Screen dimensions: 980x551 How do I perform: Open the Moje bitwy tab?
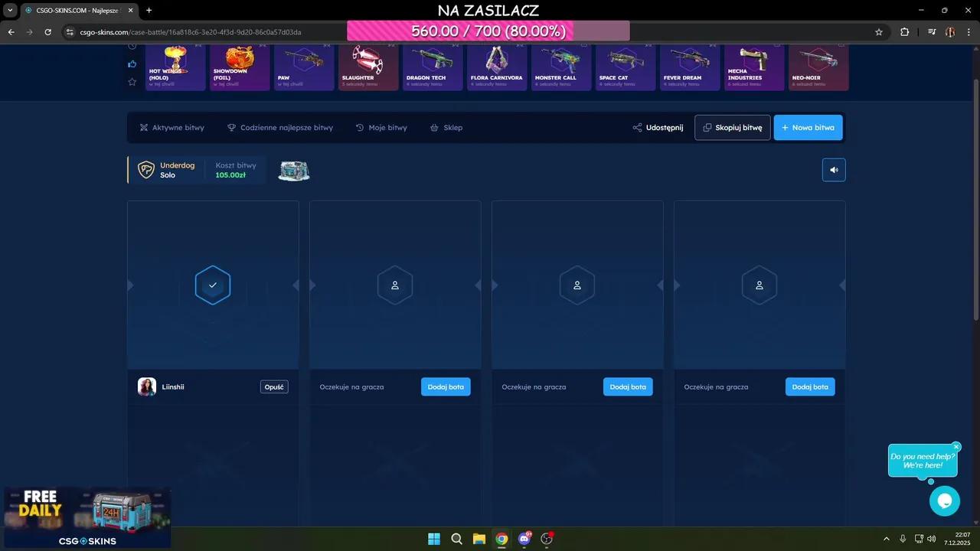click(381, 128)
